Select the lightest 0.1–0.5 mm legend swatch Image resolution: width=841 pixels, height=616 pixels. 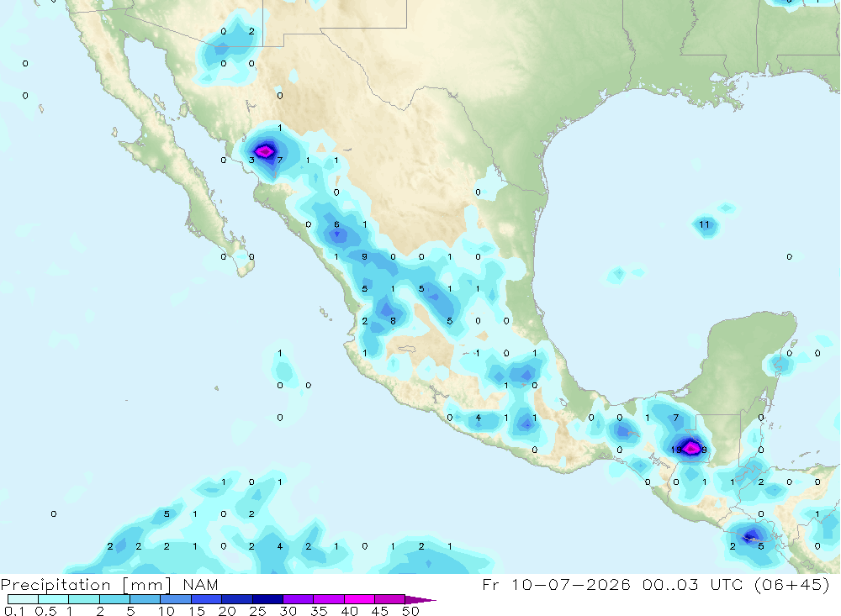(23, 599)
